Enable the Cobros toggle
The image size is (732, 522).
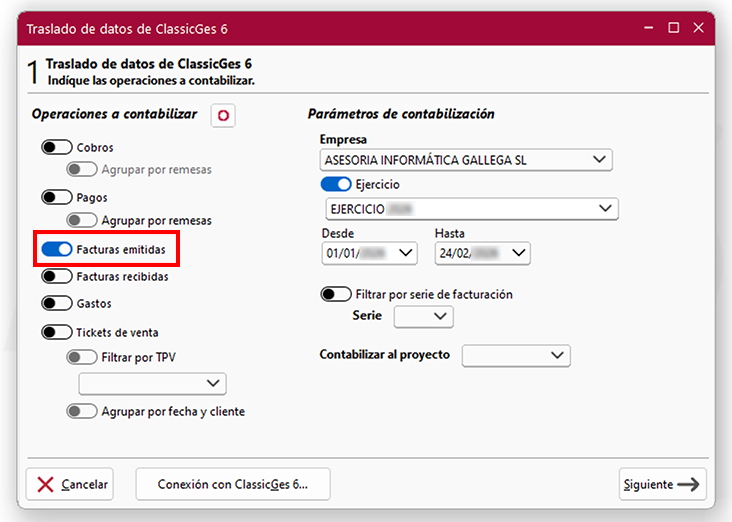pos(56,147)
